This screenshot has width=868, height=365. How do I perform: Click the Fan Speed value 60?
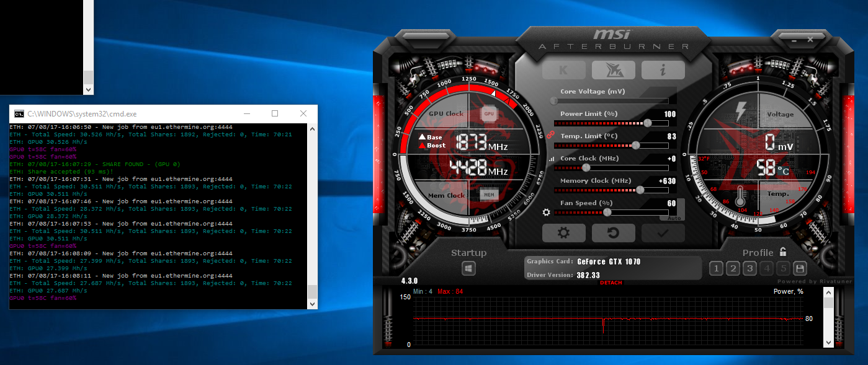pos(672,203)
